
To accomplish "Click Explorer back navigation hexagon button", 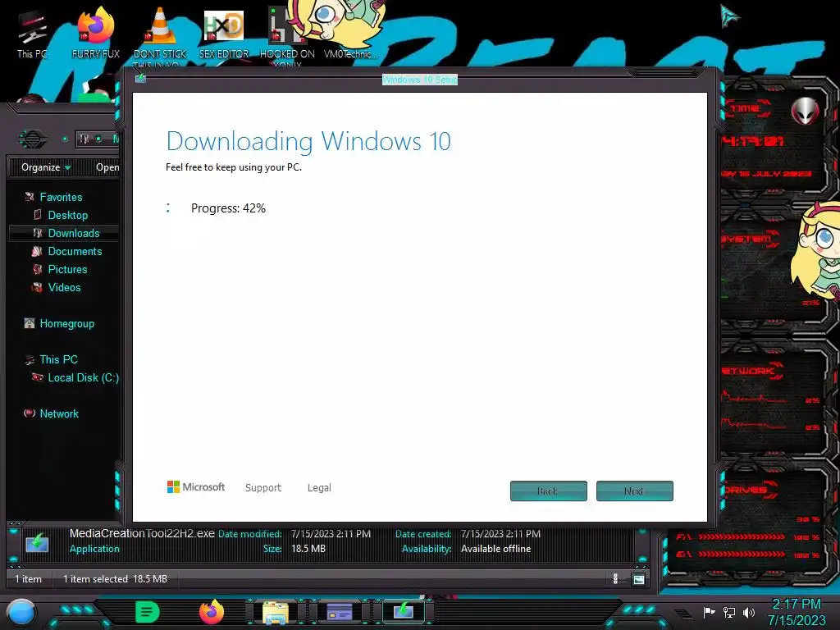I will (x=33, y=139).
